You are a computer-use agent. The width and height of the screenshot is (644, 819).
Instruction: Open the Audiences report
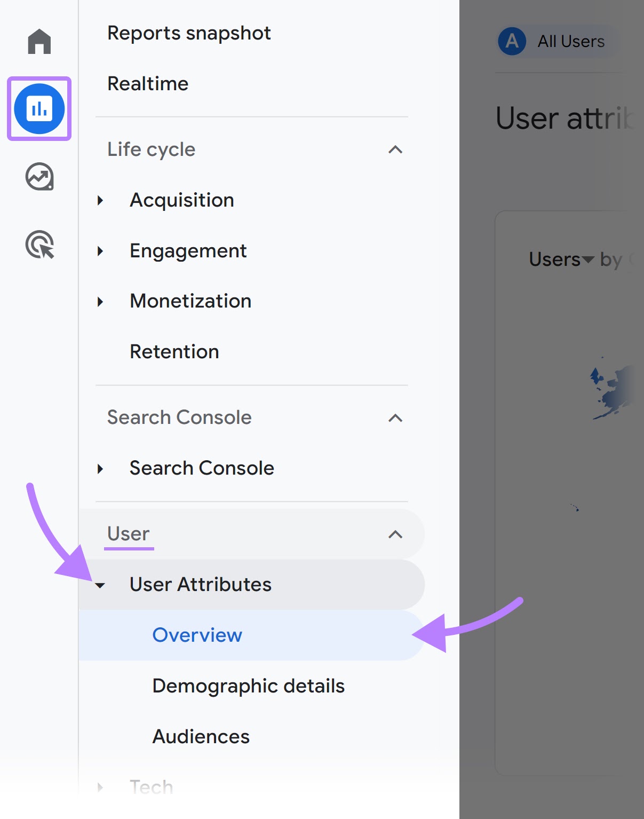tap(201, 736)
